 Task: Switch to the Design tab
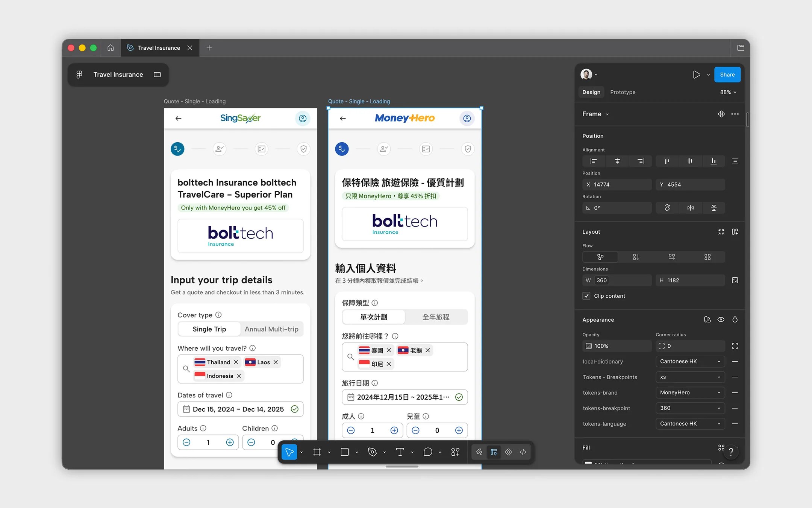591,92
